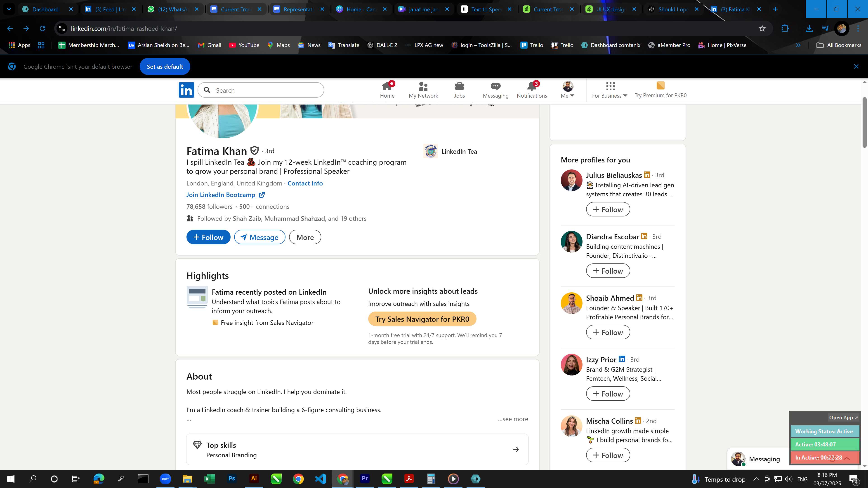The width and height of the screenshot is (868, 488).
Task: Open Gmail bookmark
Action: tap(209, 45)
